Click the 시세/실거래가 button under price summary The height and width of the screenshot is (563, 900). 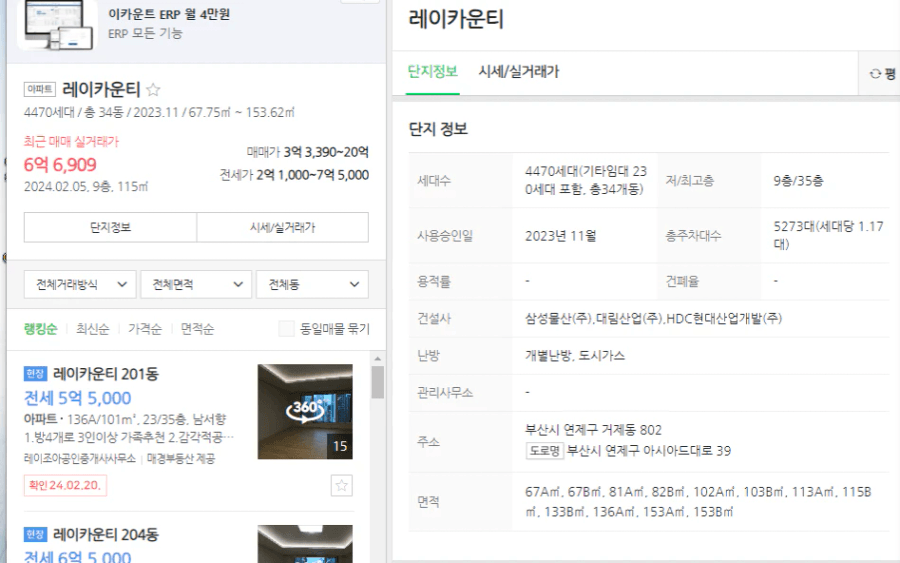(x=282, y=227)
